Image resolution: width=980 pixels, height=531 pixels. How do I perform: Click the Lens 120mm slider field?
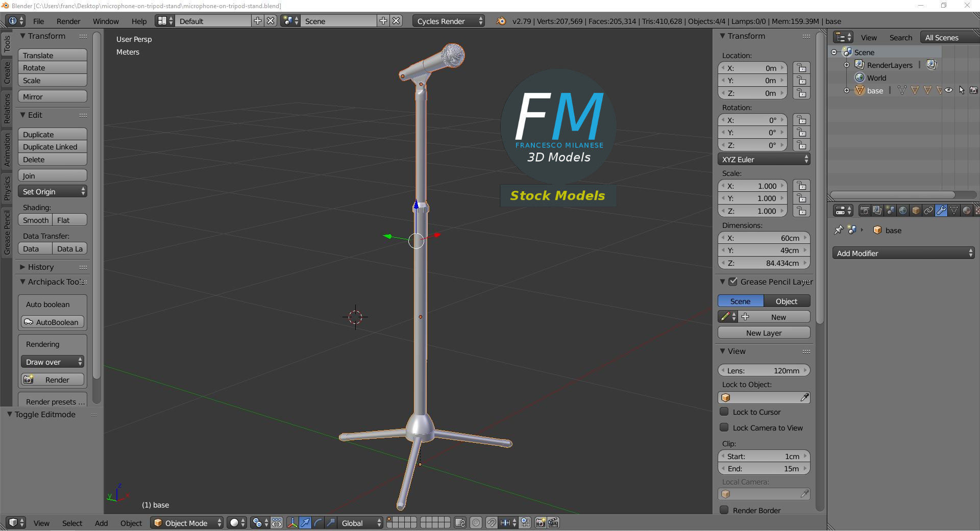click(x=764, y=370)
